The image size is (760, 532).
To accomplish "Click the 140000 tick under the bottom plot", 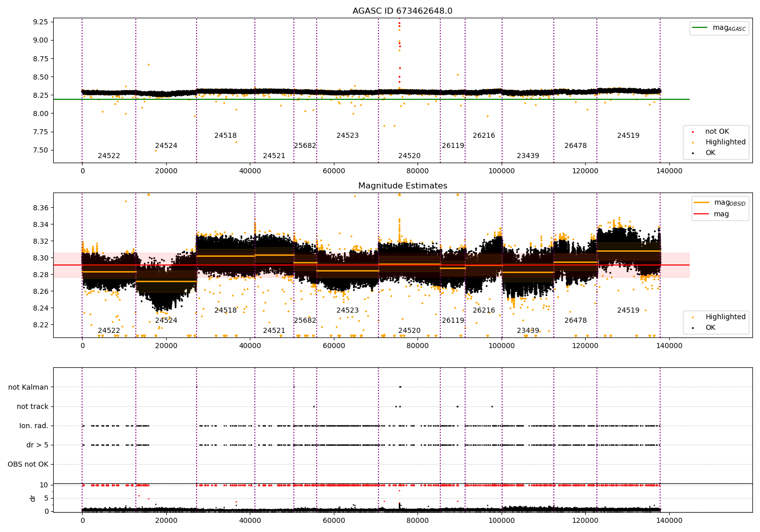I will [669, 520].
